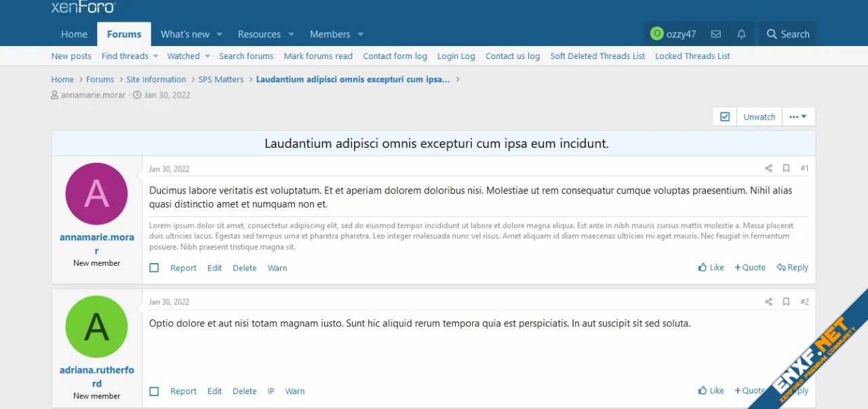Tick the checkbox on adriana.rutherford's post
868x409 pixels.
click(154, 391)
